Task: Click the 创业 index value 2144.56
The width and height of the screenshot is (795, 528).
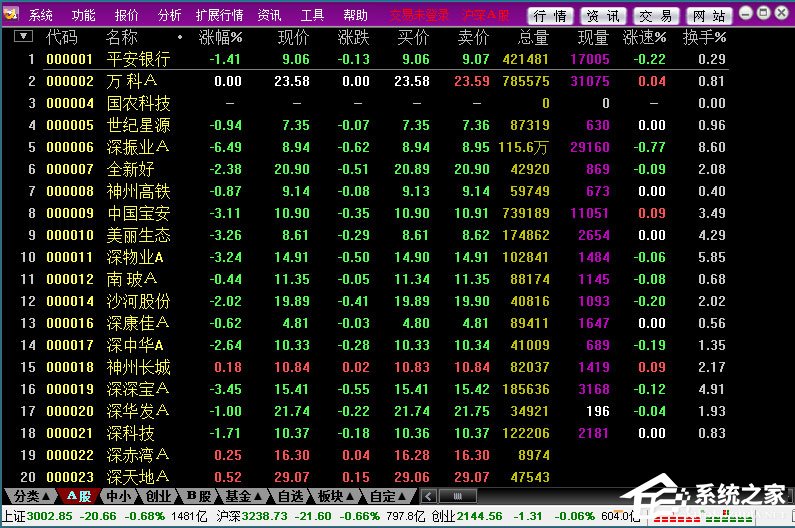Action: point(480,516)
